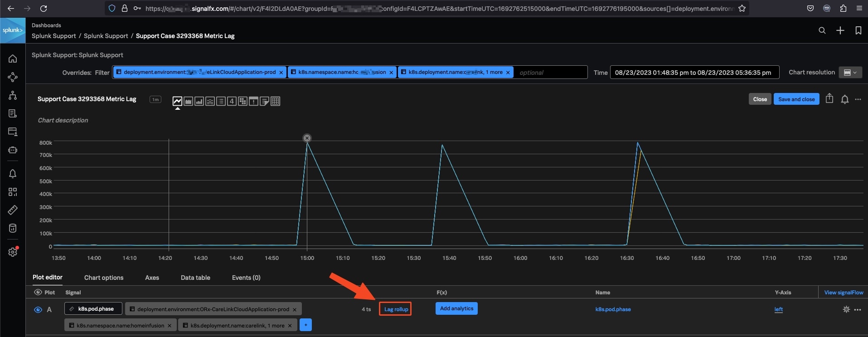
Task: Open the search magnifier in the header
Action: (x=822, y=30)
